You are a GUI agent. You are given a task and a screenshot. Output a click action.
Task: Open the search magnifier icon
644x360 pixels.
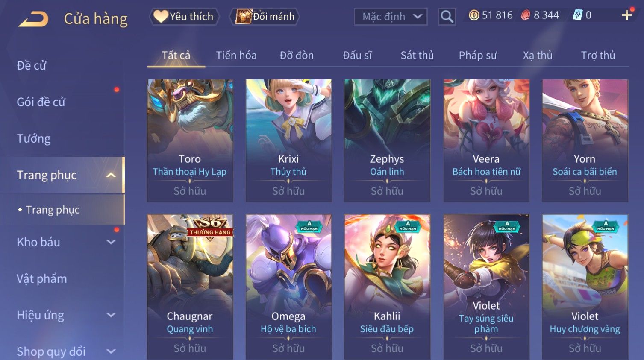(447, 17)
